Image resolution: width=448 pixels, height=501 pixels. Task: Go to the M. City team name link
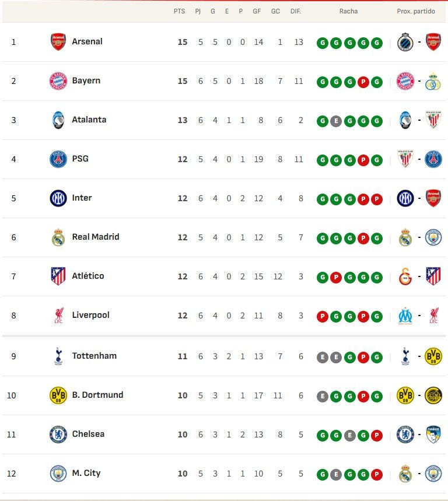tap(86, 473)
